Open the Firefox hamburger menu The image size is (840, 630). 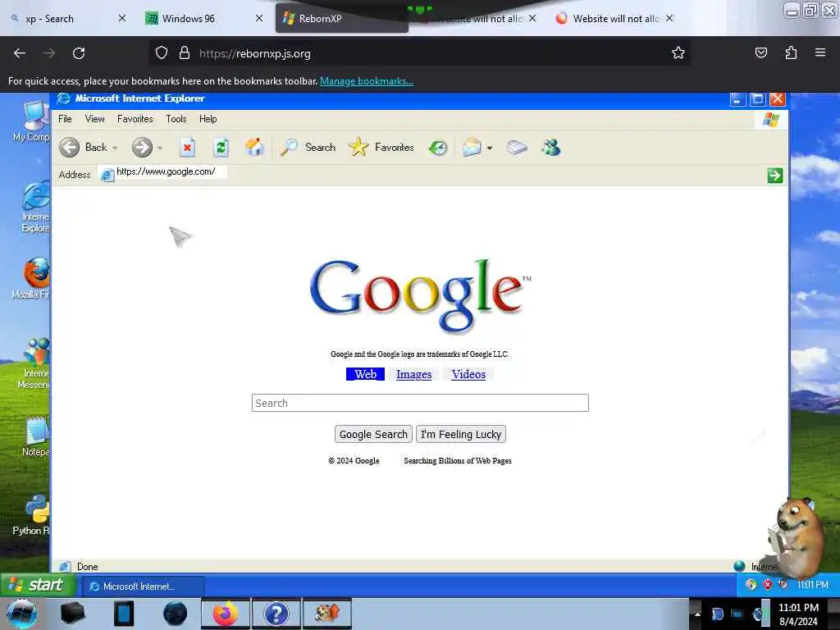819,52
